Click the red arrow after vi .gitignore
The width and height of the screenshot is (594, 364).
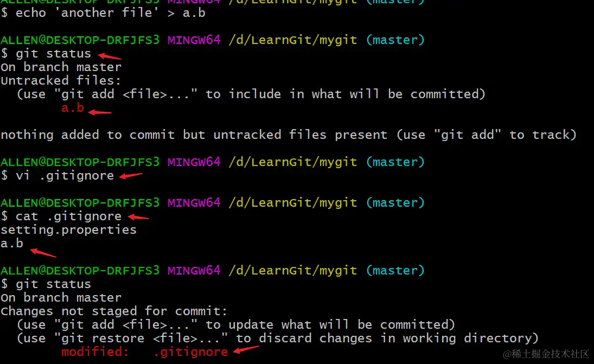[x=131, y=176]
